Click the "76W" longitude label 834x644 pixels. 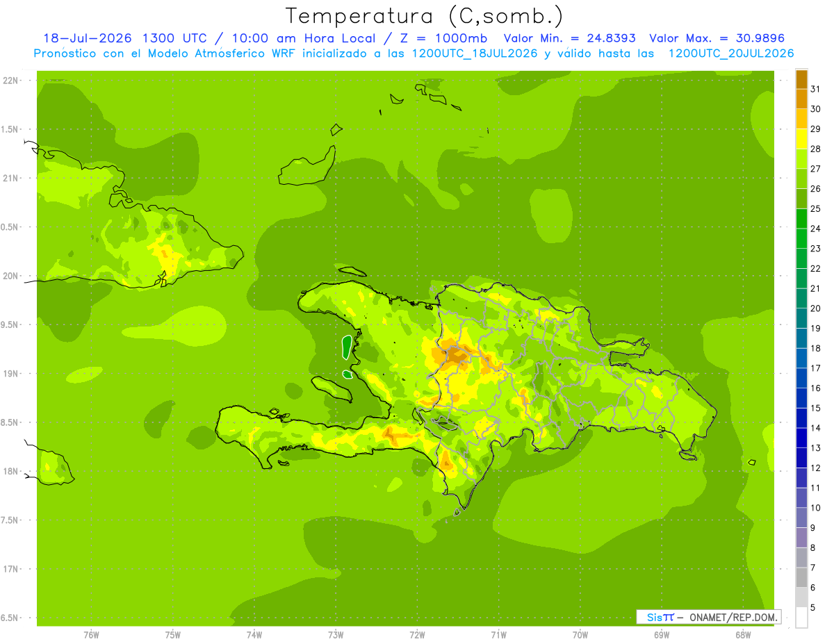click(x=91, y=635)
